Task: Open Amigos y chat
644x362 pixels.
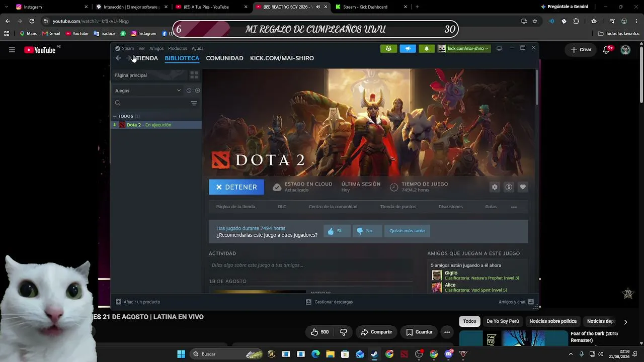Action: [x=516, y=302]
